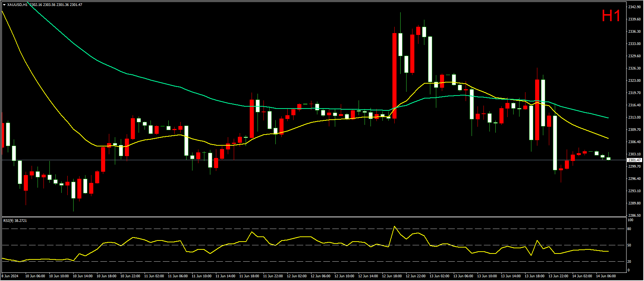Screen dimensions: 644x281
Task: Click the 11 Jun 22:00 time label
Action: click(273, 276)
